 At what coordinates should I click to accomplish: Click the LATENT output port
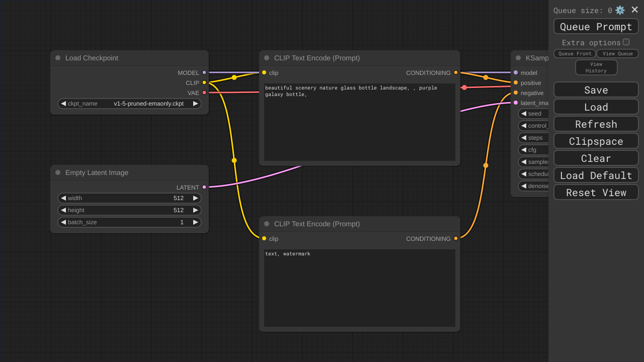(204, 187)
